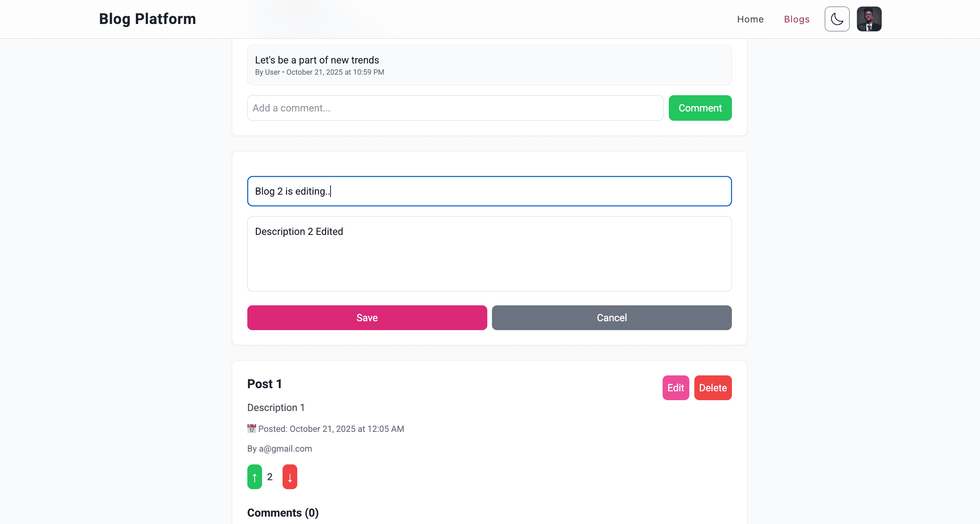Click the Comments (0) heading
The image size is (980, 524).
click(283, 512)
